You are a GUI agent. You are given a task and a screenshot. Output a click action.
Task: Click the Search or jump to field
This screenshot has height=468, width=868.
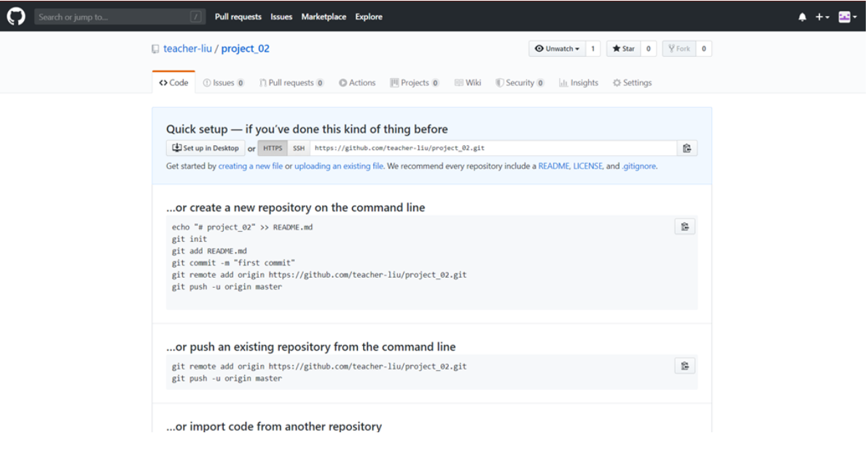(x=120, y=17)
